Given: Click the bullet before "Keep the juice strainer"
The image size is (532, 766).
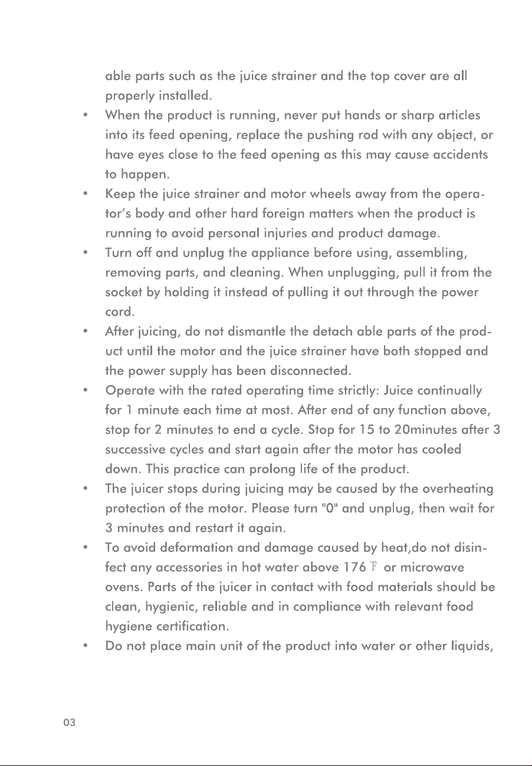Looking at the screenshot, I should pyautogui.click(x=87, y=193).
